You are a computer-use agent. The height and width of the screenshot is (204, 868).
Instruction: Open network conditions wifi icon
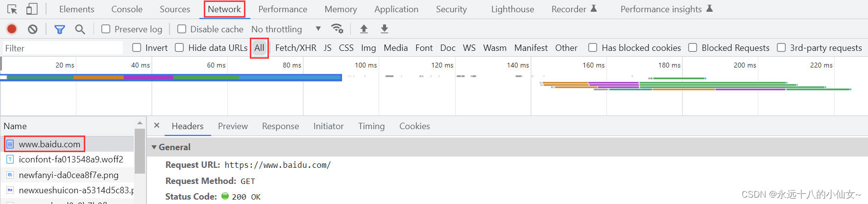337,29
